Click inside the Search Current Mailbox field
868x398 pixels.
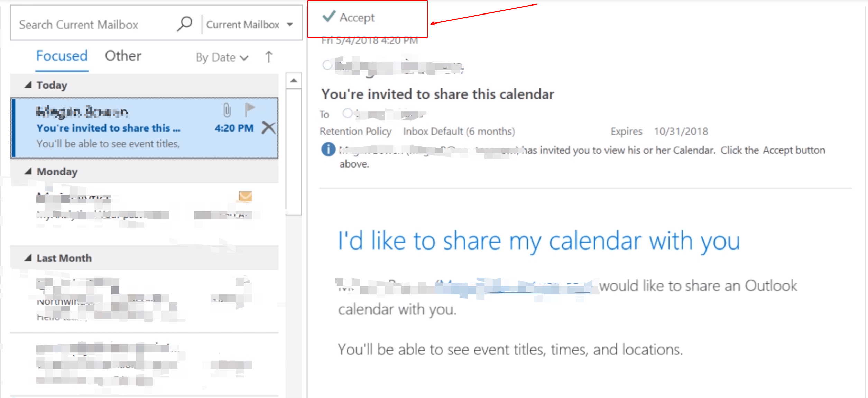86,24
